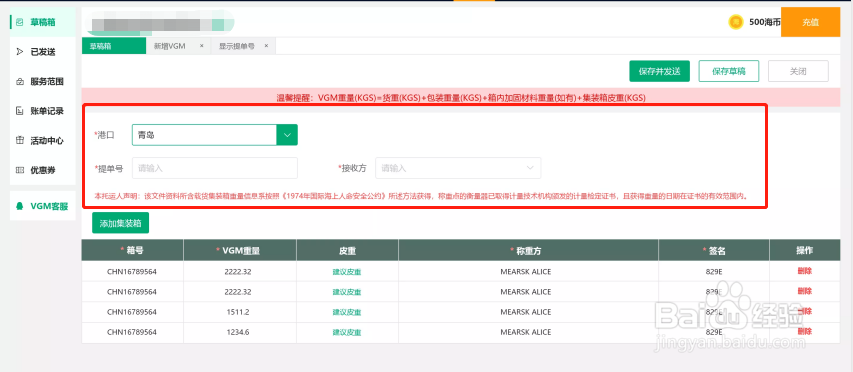
Task: Click the VGM客服 bell icon
Action: pos(20,206)
